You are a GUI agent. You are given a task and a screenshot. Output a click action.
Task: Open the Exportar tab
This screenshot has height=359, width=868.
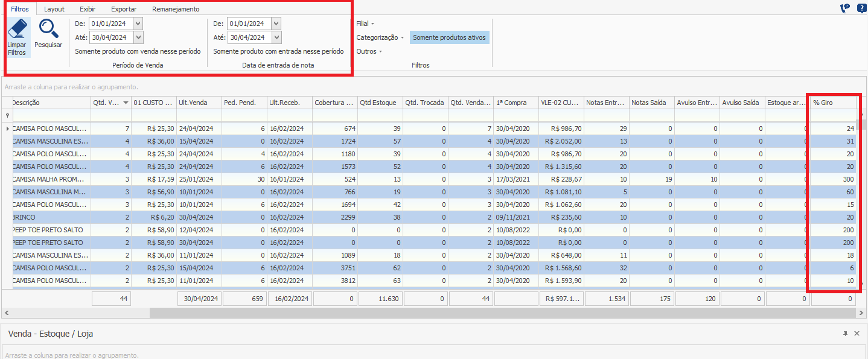(124, 9)
